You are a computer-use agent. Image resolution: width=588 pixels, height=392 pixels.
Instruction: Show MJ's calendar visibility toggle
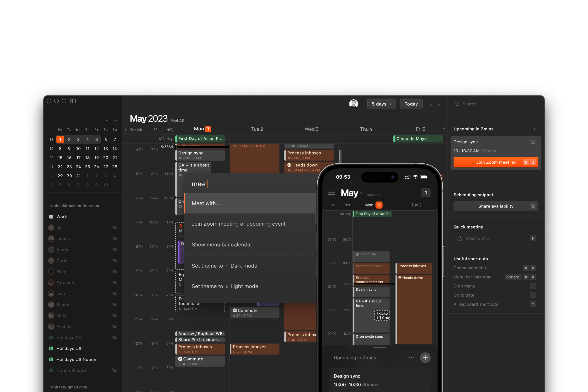click(114, 228)
